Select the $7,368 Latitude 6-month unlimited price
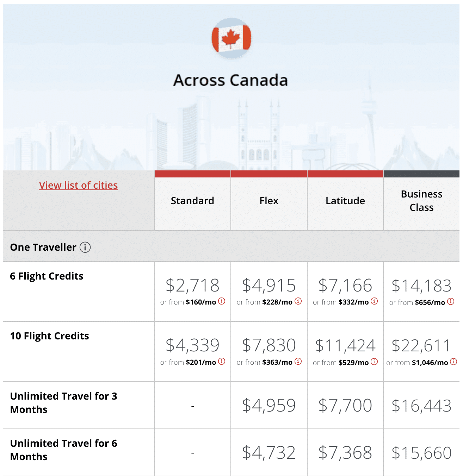The height and width of the screenshot is (476, 463). [345, 452]
